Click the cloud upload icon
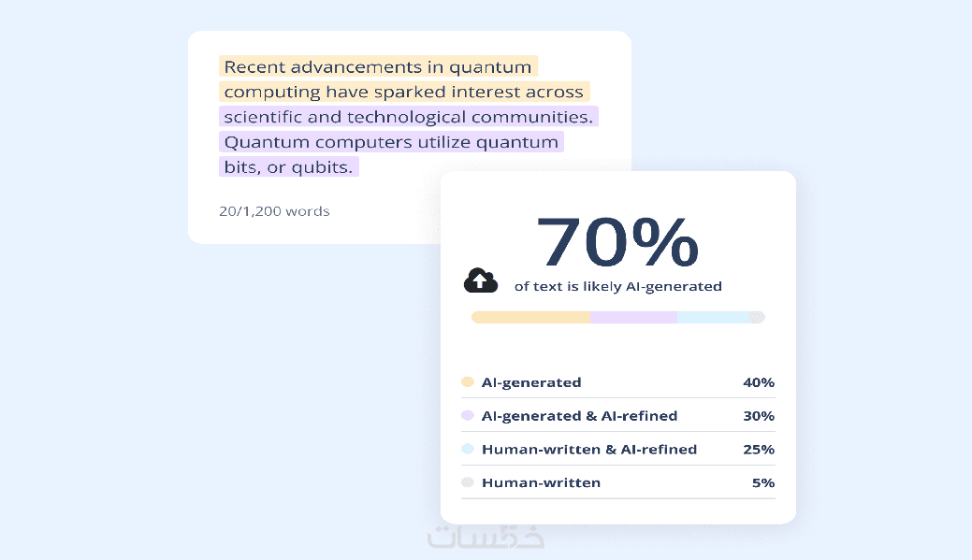The width and height of the screenshot is (972, 560). tap(480, 280)
